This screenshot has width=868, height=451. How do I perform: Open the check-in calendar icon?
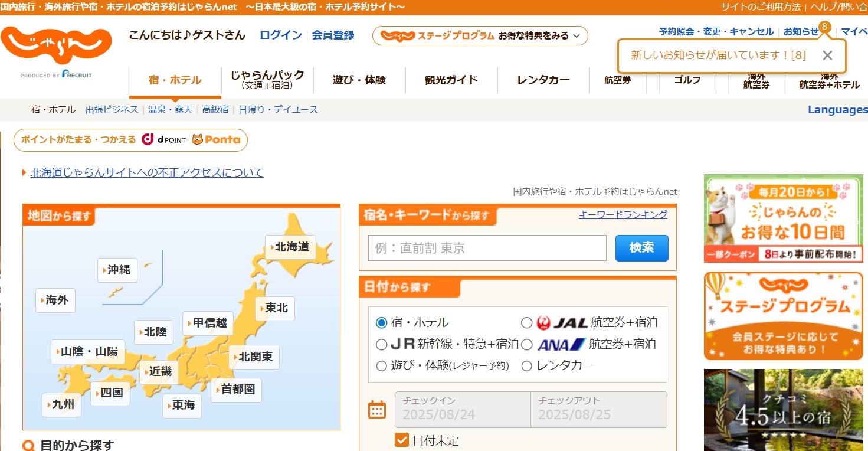(x=377, y=409)
